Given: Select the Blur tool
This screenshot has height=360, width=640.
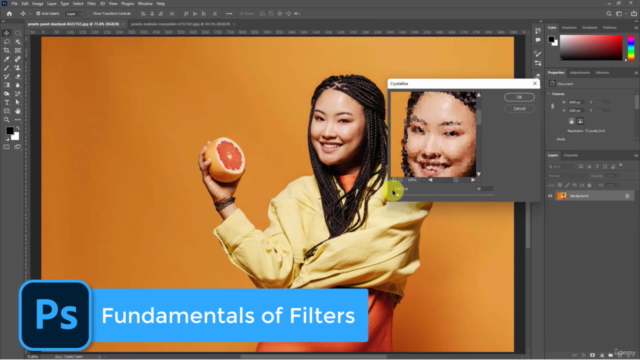Looking at the screenshot, I should pyautogui.click(x=18, y=85).
